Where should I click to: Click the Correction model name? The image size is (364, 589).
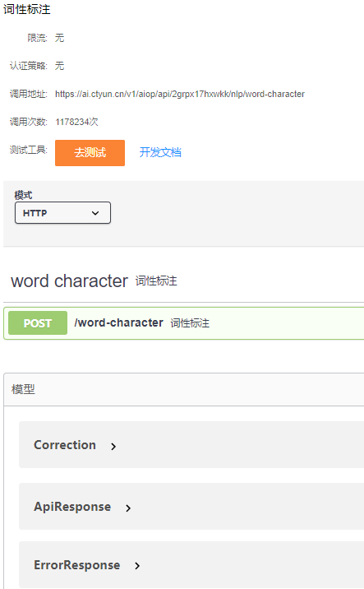[x=65, y=445]
